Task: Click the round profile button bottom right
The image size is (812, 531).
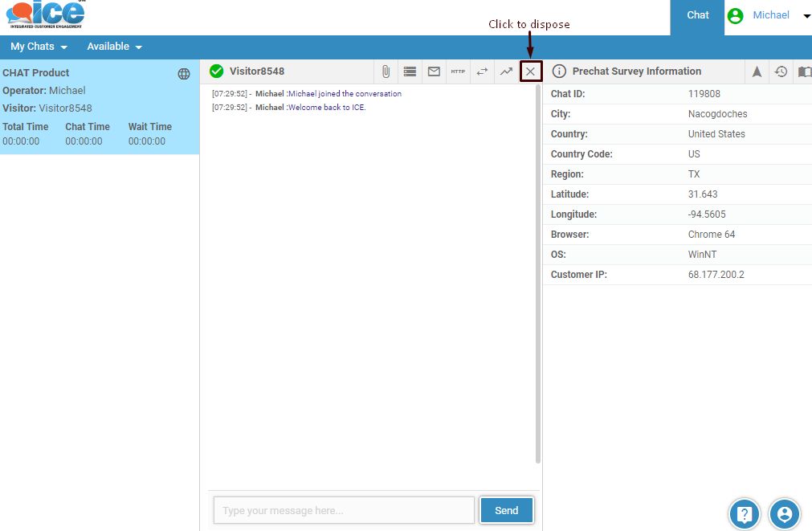Action: [x=785, y=514]
